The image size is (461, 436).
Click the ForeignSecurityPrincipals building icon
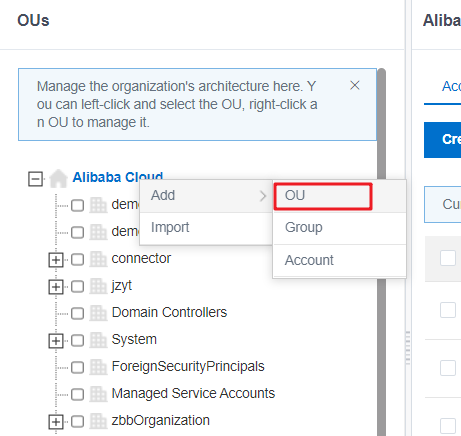(98, 367)
